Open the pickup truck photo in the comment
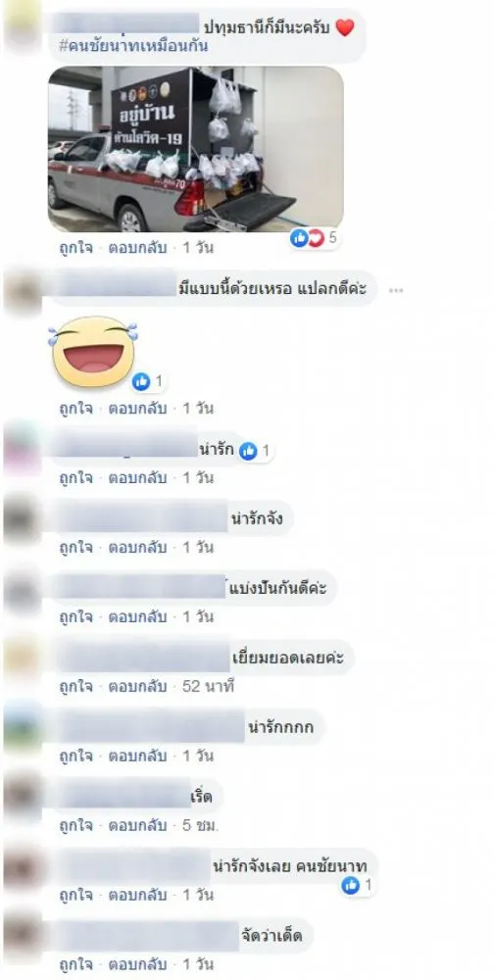494x980 pixels. pyautogui.click(x=195, y=149)
